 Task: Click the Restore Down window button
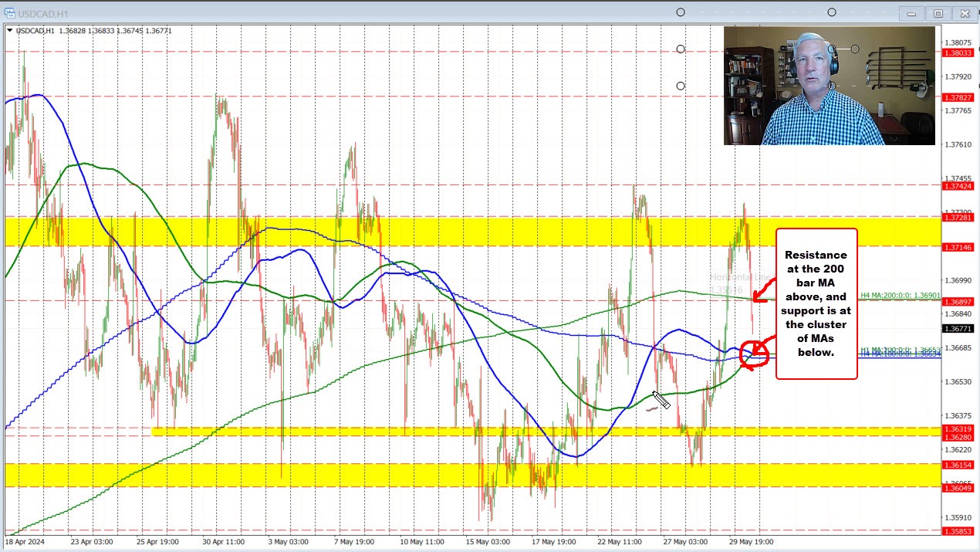tap(938, 13)
